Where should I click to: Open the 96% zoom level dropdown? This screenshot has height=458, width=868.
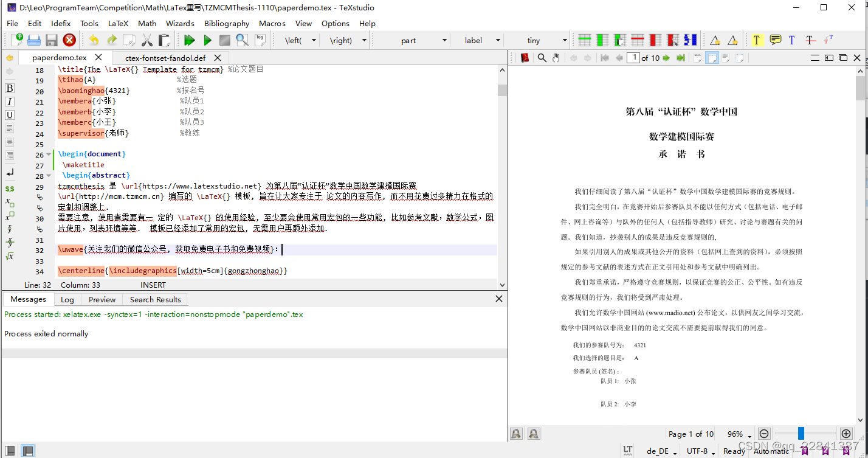coord(739,434)
